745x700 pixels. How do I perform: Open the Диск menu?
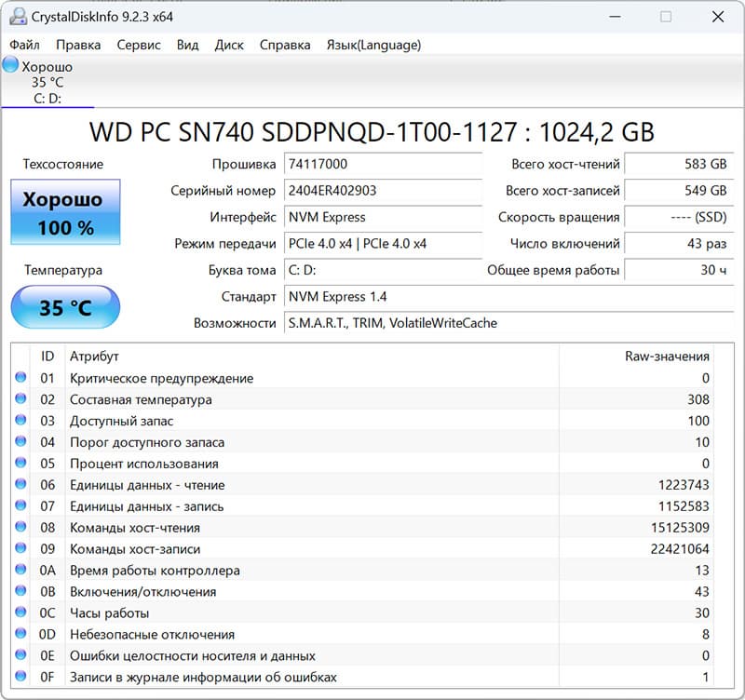pos(229,45)
